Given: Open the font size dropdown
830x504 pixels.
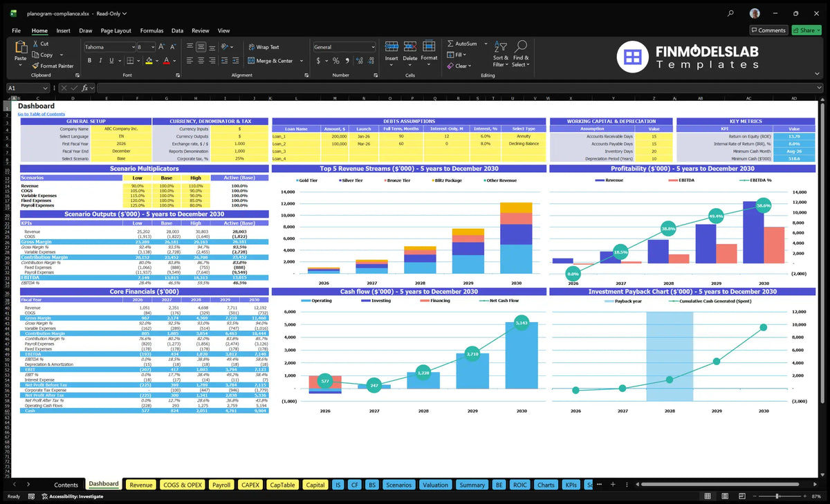Looking at the screenshot, I should click(152, 47).
